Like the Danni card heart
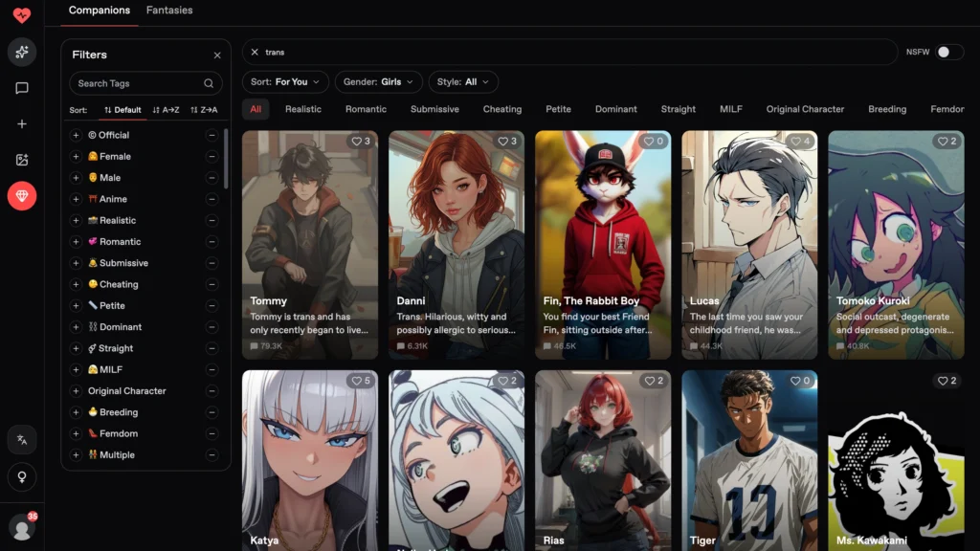 click(507, 142)
